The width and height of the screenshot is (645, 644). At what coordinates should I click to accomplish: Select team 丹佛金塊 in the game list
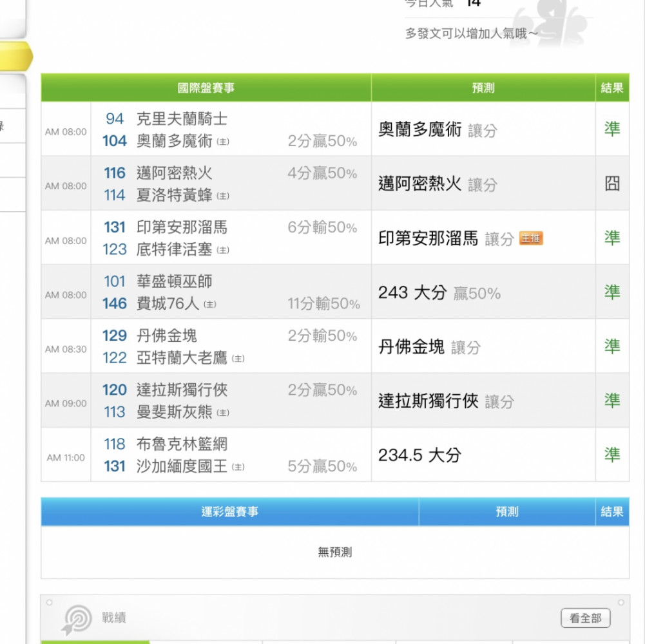[x=167, y=336]
